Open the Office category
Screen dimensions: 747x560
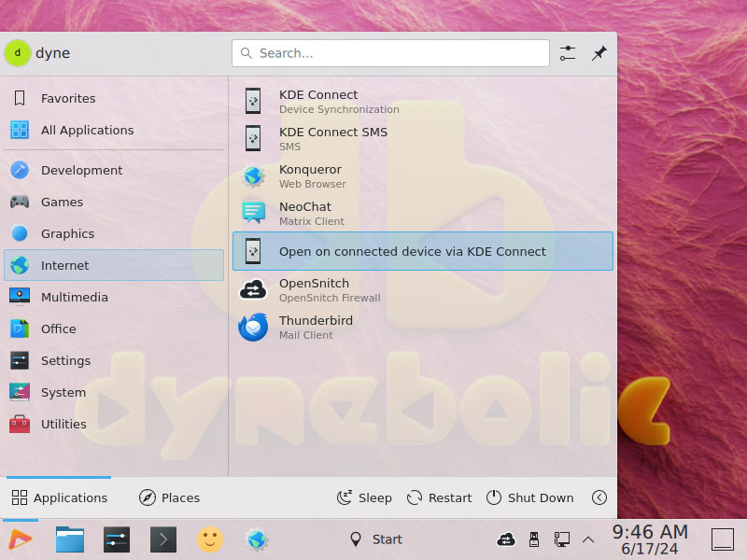(x=114, y=329)
